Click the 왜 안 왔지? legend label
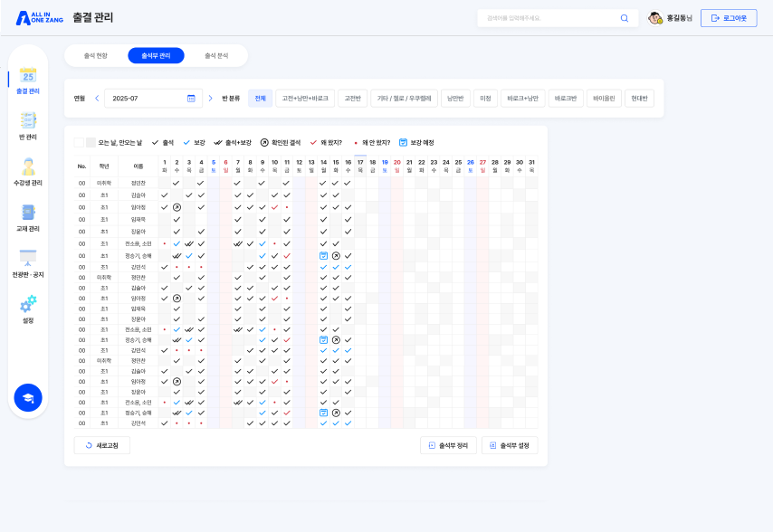 click(377, 143)
